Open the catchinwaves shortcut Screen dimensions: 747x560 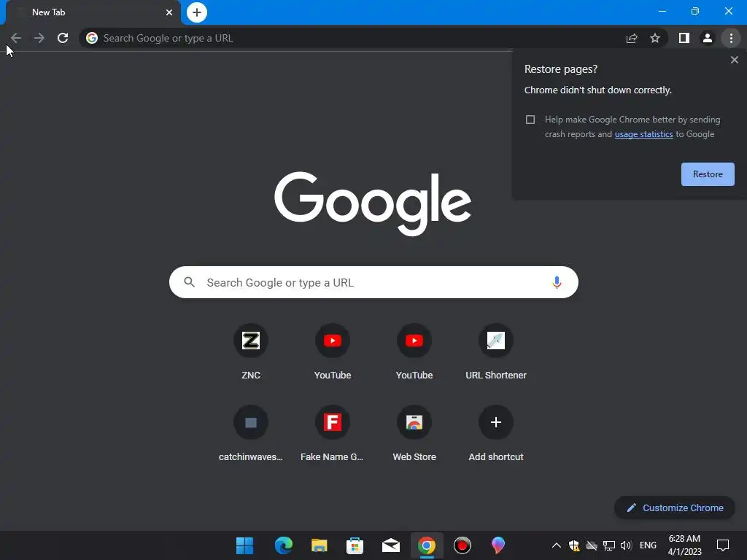tap(251, 434)
